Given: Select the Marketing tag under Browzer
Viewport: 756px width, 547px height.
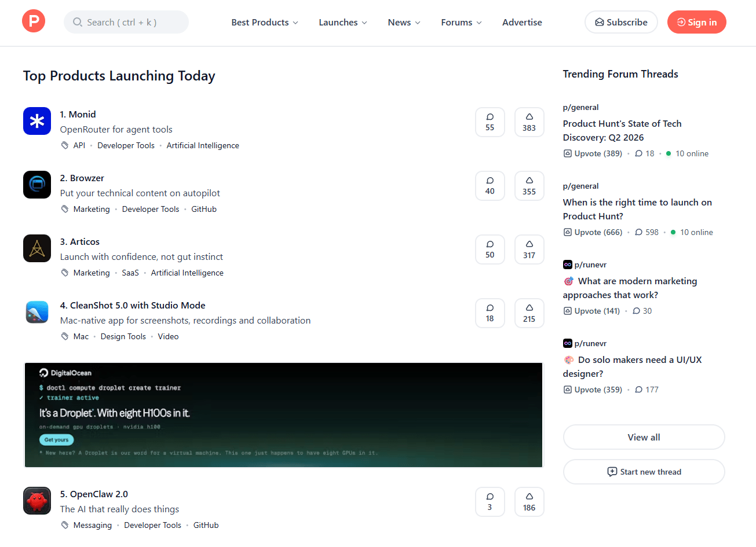Looking at the screenshot, I should (x=92, y=209).
